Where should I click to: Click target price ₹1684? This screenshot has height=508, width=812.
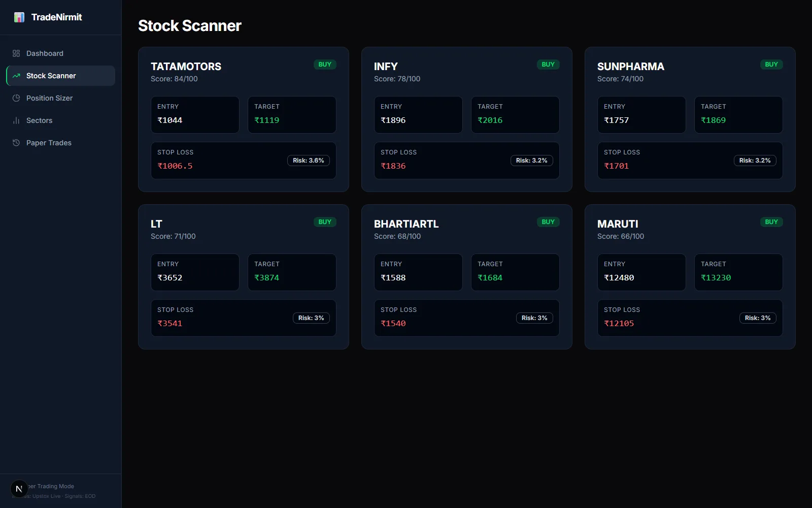(490, 278)
